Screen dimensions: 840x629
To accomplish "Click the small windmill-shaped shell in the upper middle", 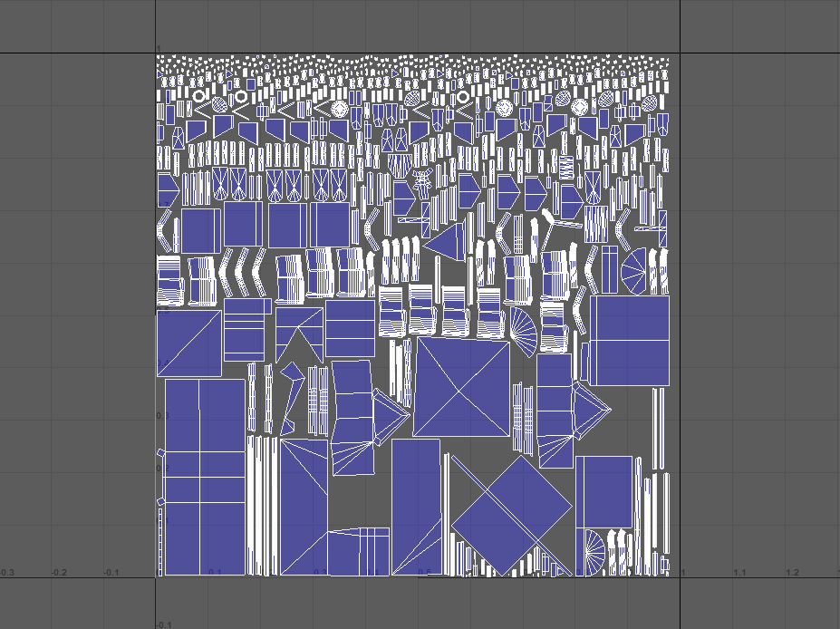I will click(x=420, y=181).
